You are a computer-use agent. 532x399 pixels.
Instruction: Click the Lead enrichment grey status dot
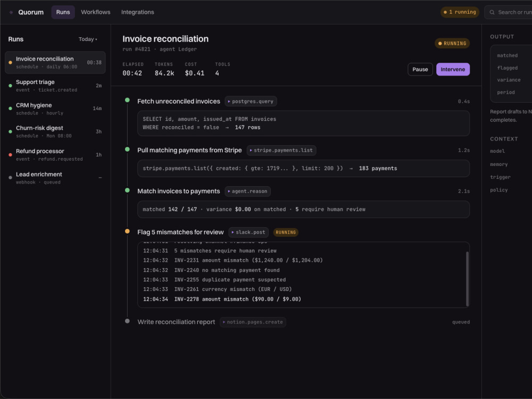[x=10, y=178]
